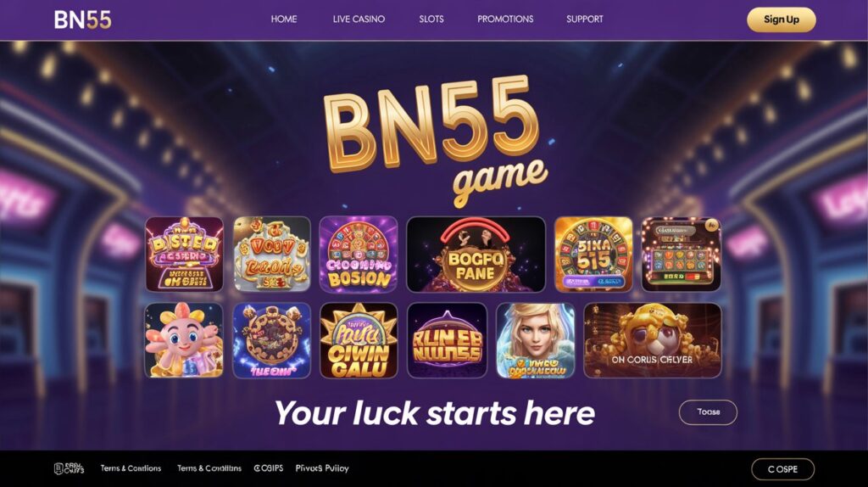Launch the CIWIN GALU sun game
Viewport: 868px width, 487px height.
tap(359, 340)
